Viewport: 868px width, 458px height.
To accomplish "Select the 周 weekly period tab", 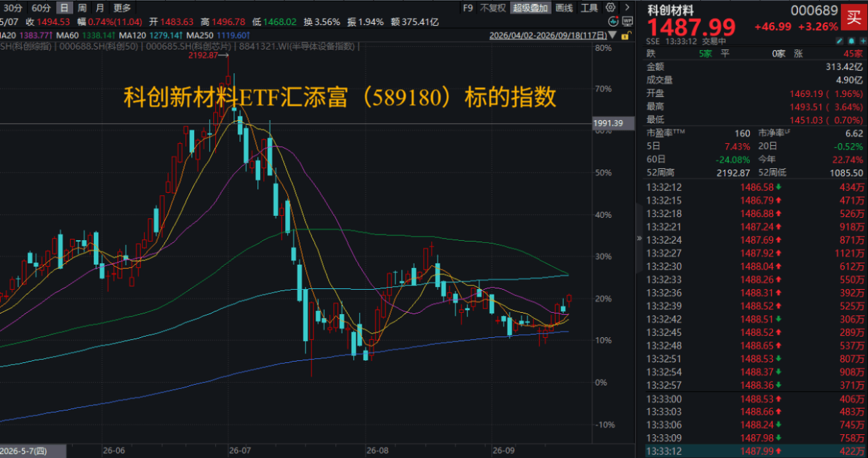I will tap(82, 8).
